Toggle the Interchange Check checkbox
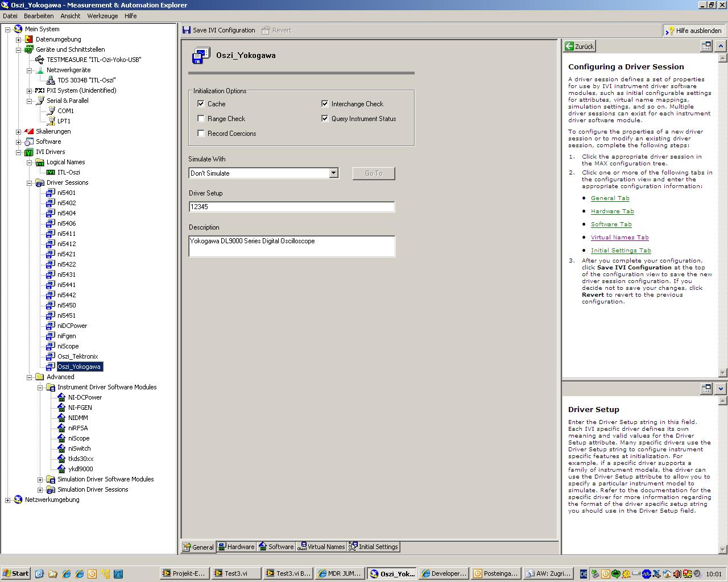728x582 pixels. (x=325, y=103)
